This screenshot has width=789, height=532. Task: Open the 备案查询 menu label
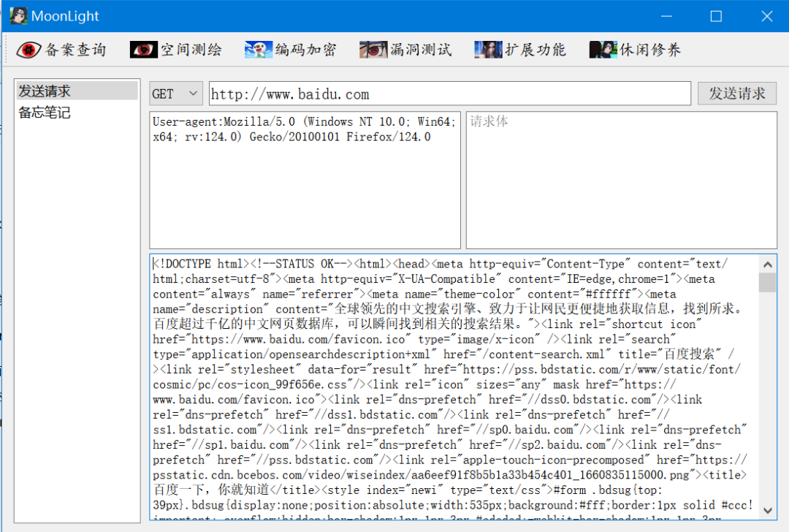tap(76, 50)
